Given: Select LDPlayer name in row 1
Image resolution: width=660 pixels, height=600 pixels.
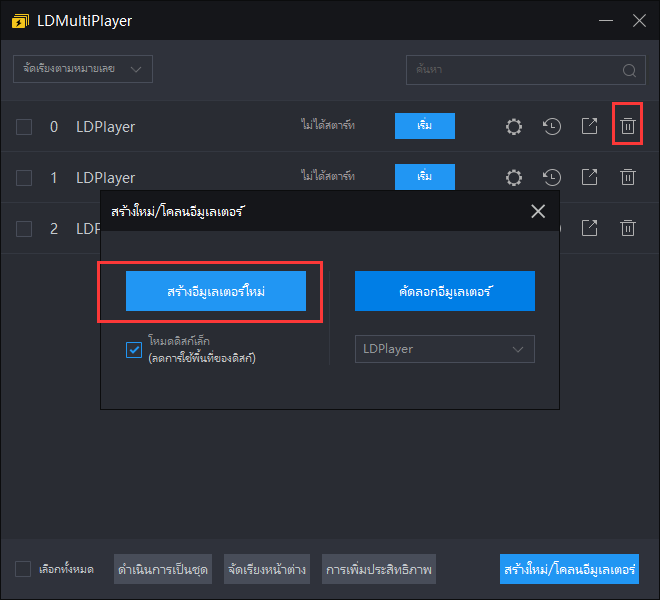Looking at the screenshot, I should point(105,178).
